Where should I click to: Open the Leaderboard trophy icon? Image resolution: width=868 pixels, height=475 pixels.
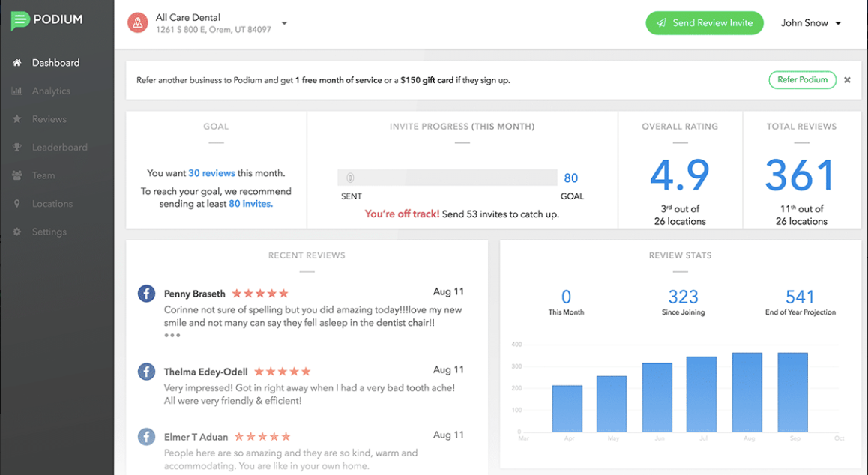17,148
